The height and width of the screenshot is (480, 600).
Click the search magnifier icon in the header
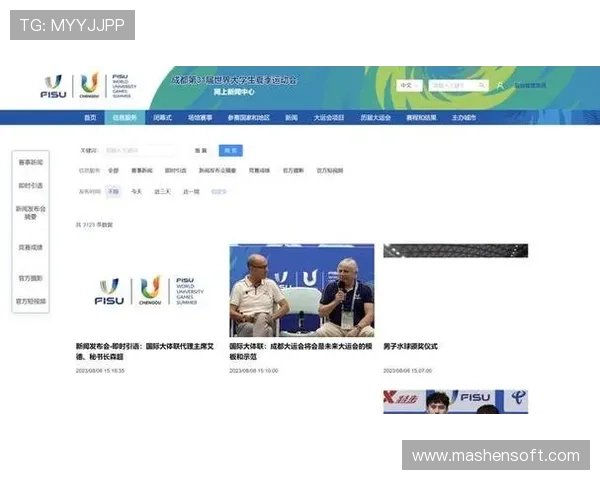tap(481, 86)
